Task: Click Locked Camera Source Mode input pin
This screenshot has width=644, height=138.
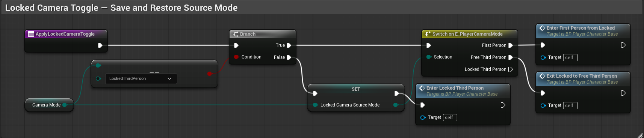Action: click(315, 105)
